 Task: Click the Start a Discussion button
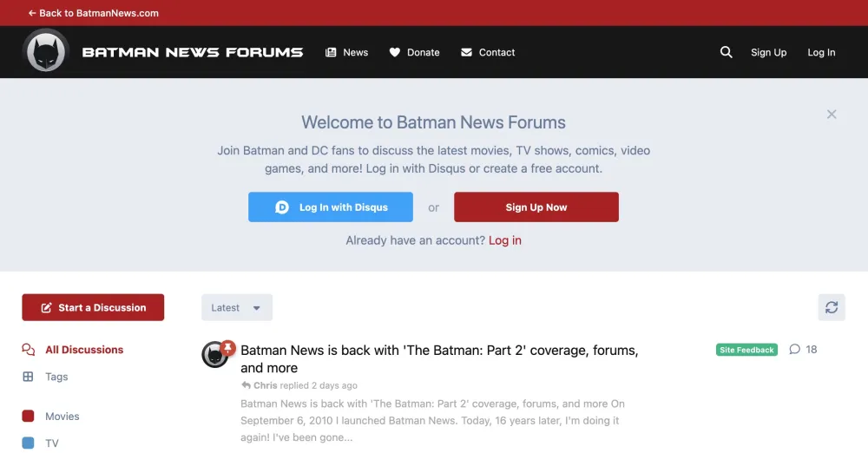[x=93, y=307]
